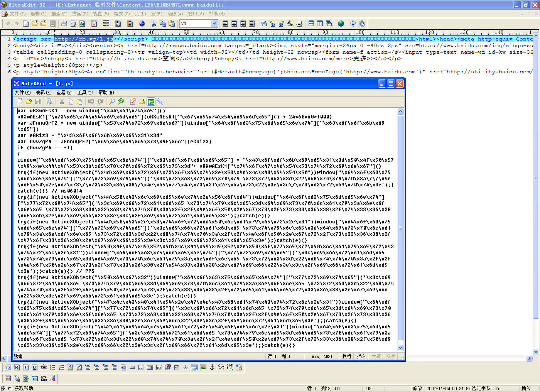Click DOS format indicator in UltraEdit status bar
The image size is (540, 392).
[x=368, y=389]
